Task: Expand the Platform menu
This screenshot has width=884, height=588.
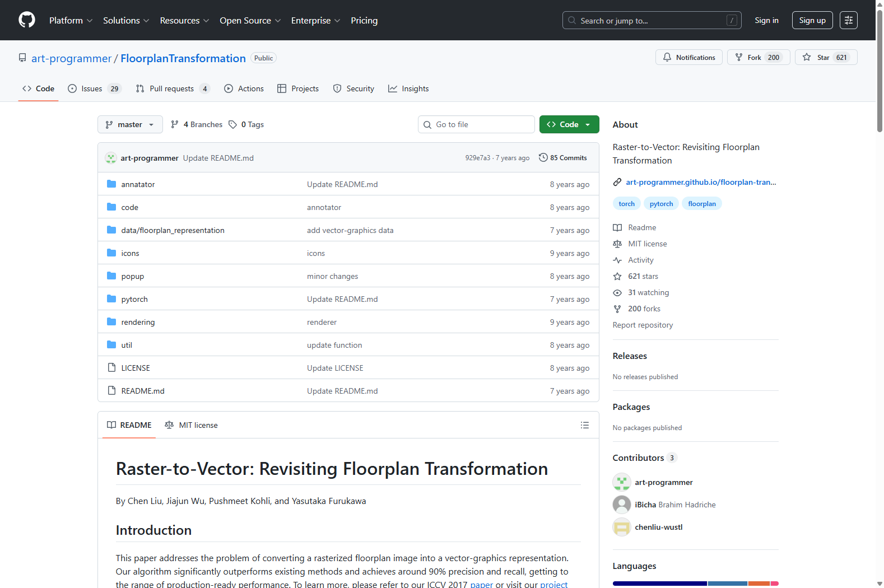Action: click(x=71, y=20)
